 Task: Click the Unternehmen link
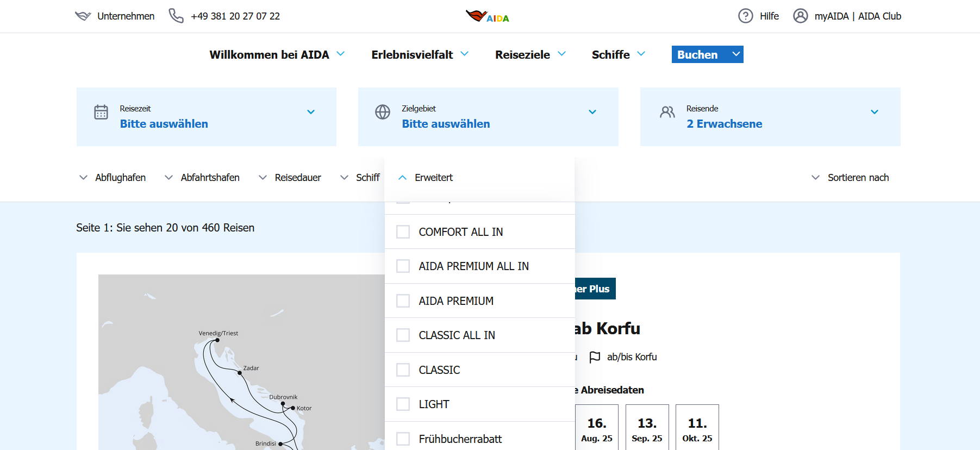tap(126, 16)
